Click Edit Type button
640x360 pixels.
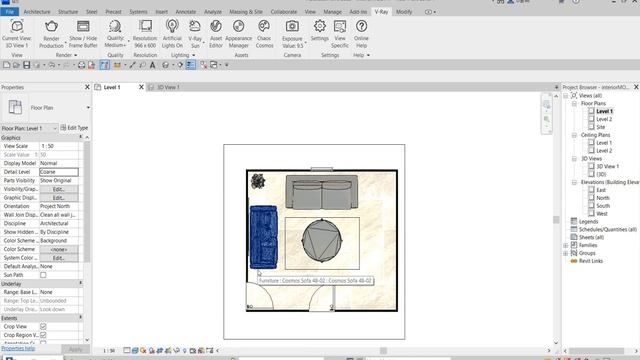(x=74, y=128)
